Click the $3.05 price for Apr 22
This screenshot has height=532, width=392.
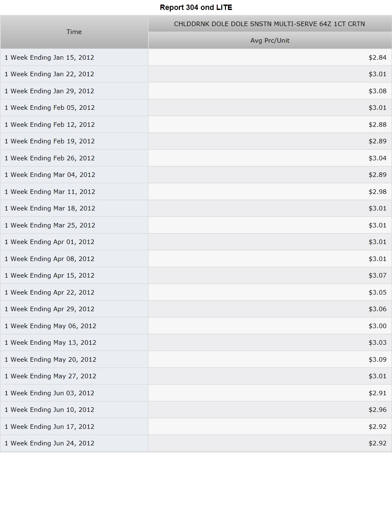point(377,293)
